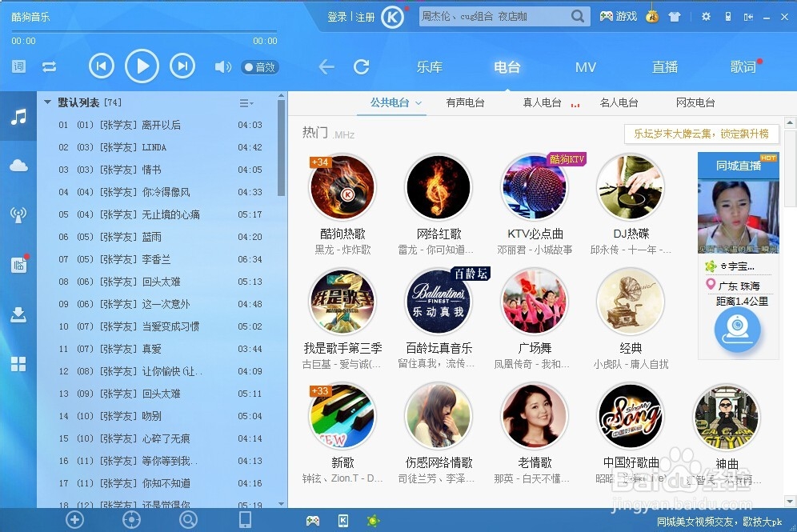The width and height of the screenshot is (797, 532).
Task: Switch to the 乐库 tab
Action: pyautogui.click(x=430, y=66)
